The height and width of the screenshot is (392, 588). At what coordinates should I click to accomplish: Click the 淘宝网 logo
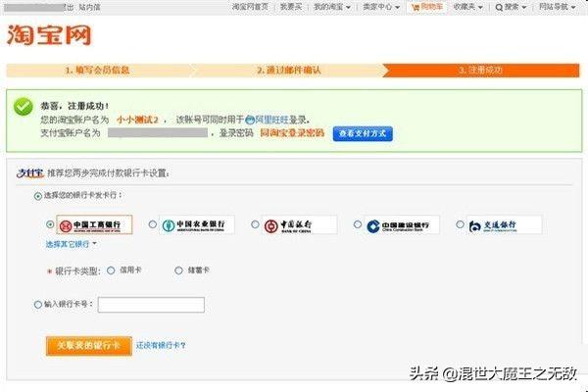[x=49, y=35]
